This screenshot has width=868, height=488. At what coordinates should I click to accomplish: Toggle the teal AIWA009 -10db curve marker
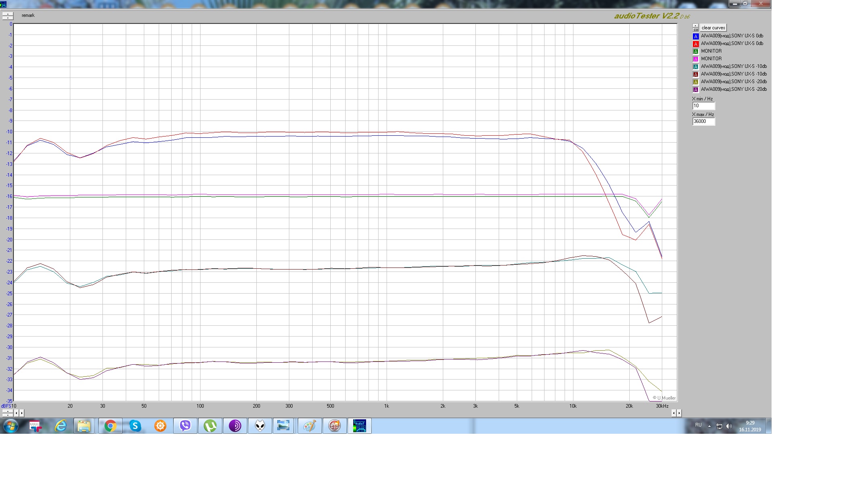pos(696,67)
